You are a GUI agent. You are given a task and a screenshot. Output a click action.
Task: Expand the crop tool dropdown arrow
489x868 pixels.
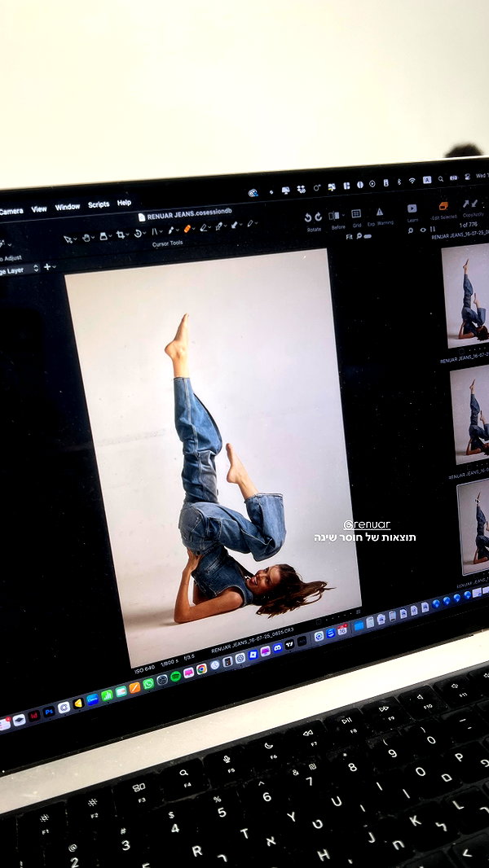(127, 235)
